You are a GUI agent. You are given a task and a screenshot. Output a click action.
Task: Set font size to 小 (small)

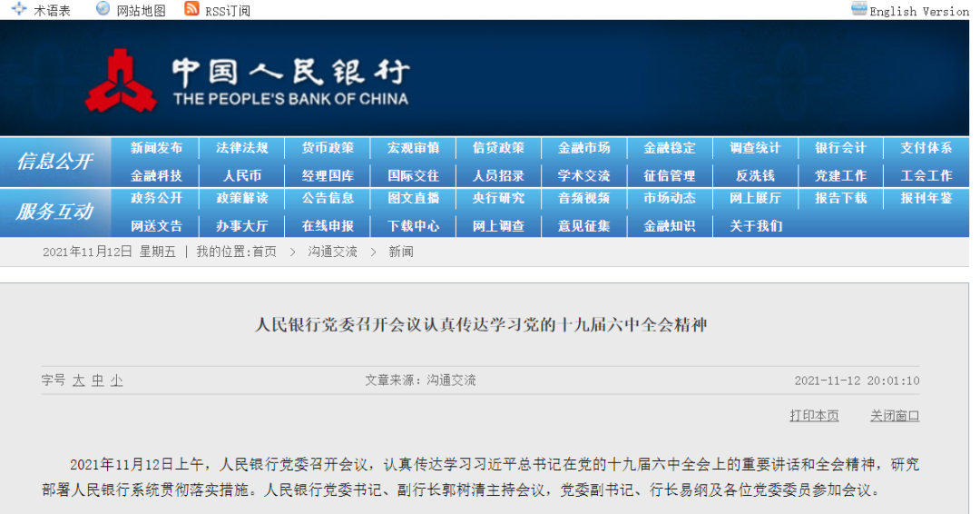point(116,381)
